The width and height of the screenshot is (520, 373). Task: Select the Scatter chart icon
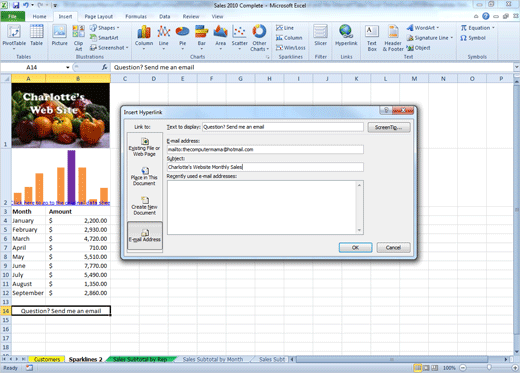(x=239, y=37)
